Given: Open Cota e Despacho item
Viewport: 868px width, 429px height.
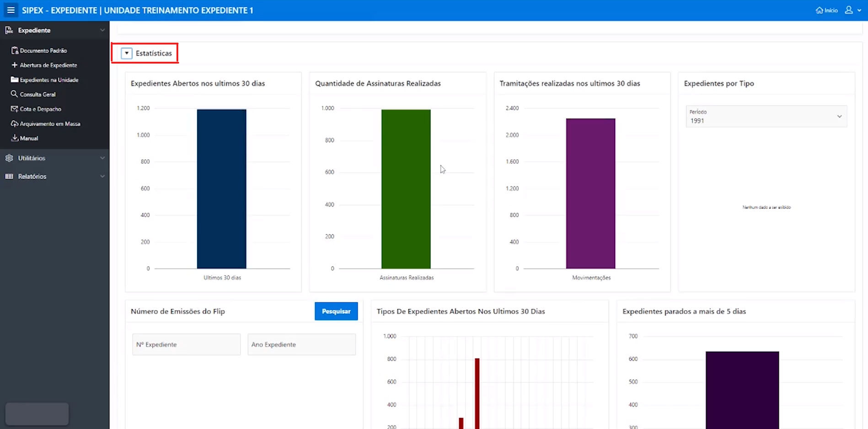Looking at the screenshot, I should click(x=40, y=109).
